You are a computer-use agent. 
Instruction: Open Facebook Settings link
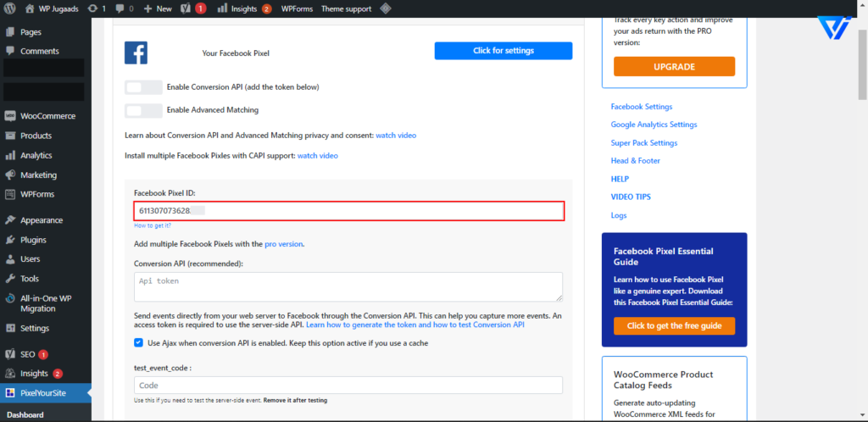[x=642, y=107]
